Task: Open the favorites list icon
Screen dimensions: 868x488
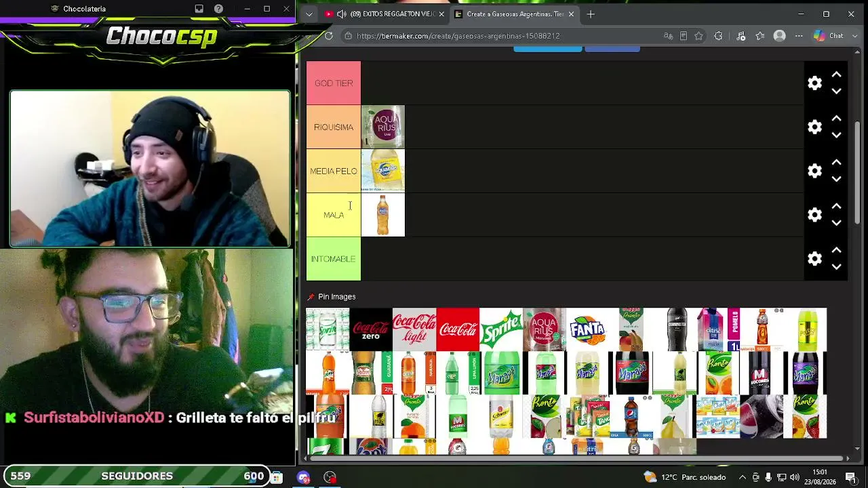Action: point(760,36)
